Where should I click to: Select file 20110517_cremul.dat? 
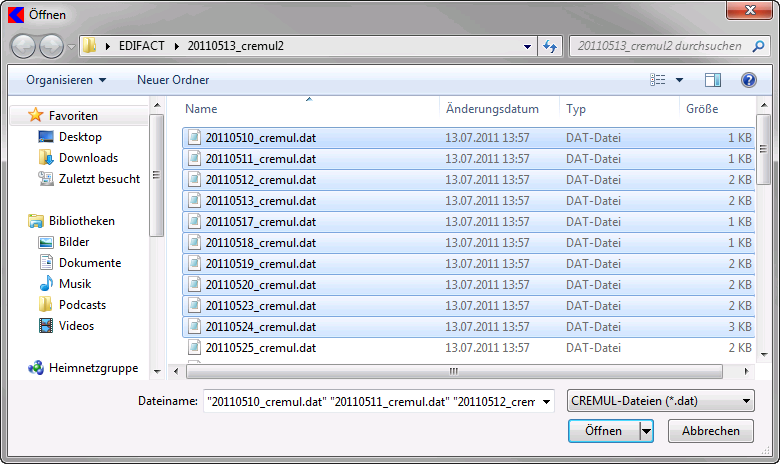[468, 221]
